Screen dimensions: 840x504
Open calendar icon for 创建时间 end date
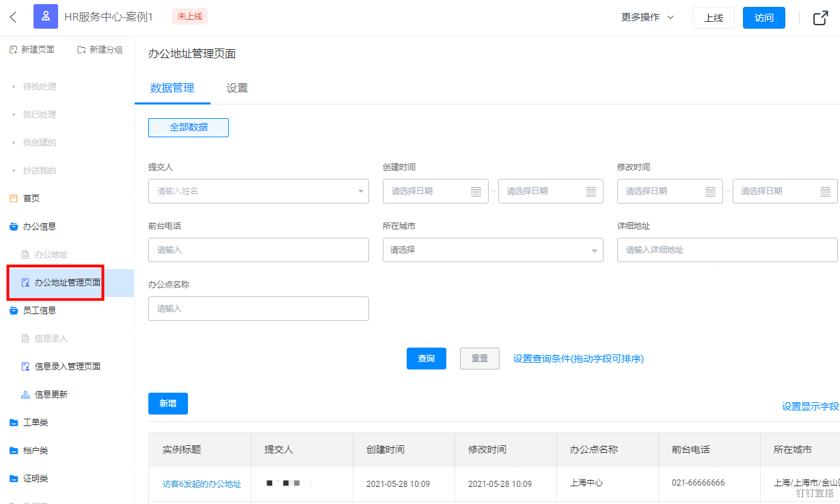coord(591,191)
